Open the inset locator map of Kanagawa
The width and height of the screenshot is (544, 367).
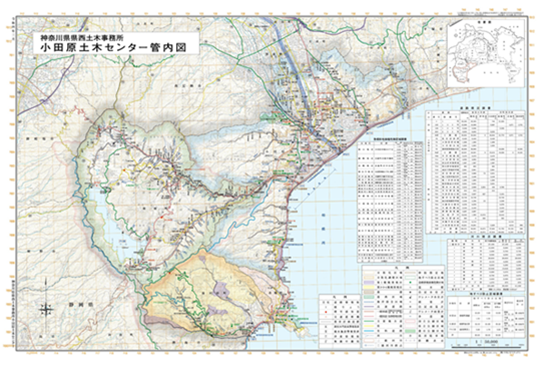coord(486,53)
